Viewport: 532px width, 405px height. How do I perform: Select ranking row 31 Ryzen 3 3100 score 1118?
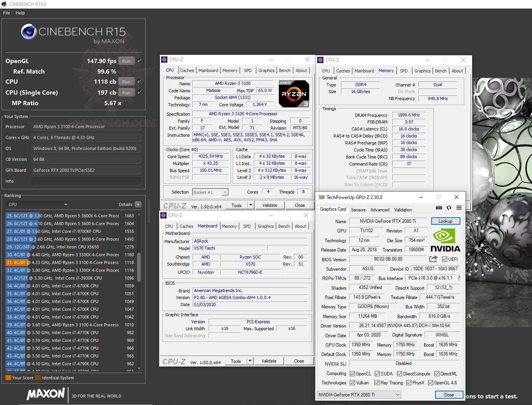(70, 262)
